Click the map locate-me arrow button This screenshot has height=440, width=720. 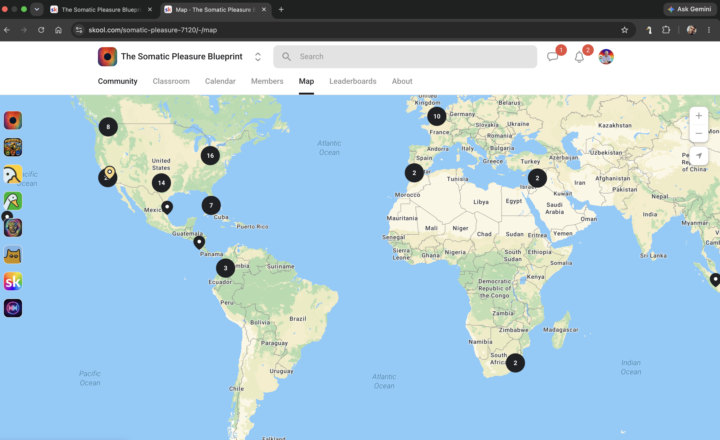698,156
